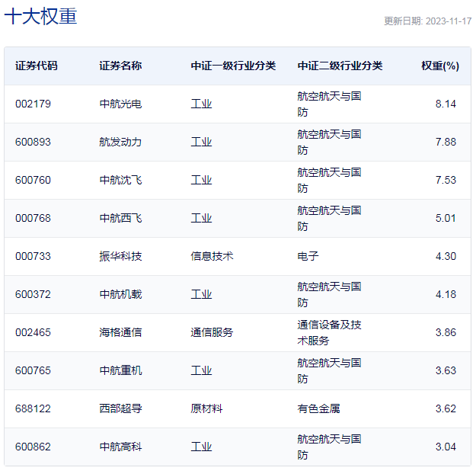
Task: Click 工业 in the 中航光电 row
Action: [201, 104]
